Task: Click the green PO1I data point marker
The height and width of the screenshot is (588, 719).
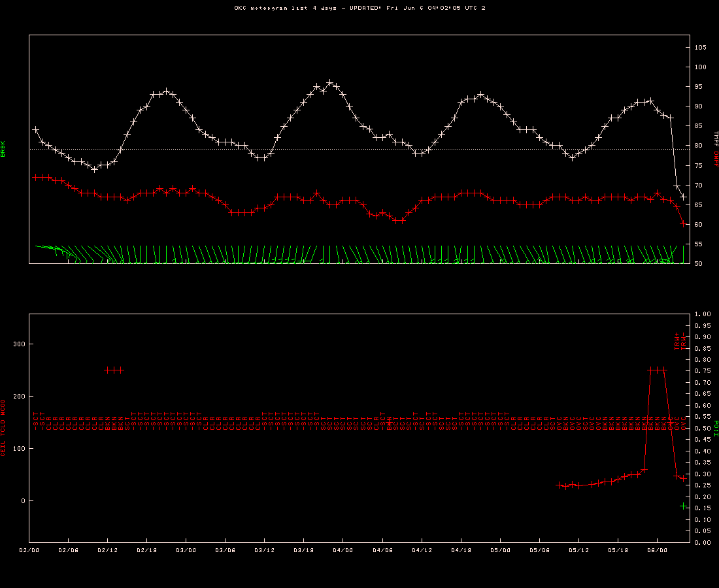Action: [684, 506]
